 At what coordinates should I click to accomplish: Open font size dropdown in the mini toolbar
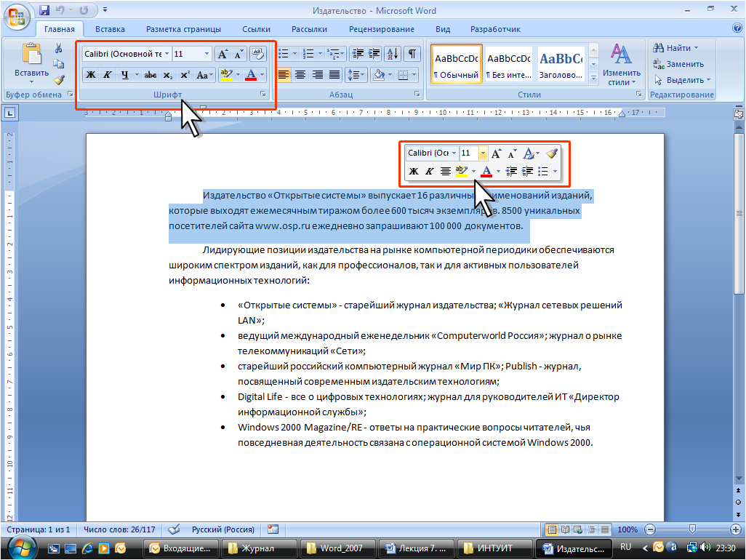pos(483,153)
